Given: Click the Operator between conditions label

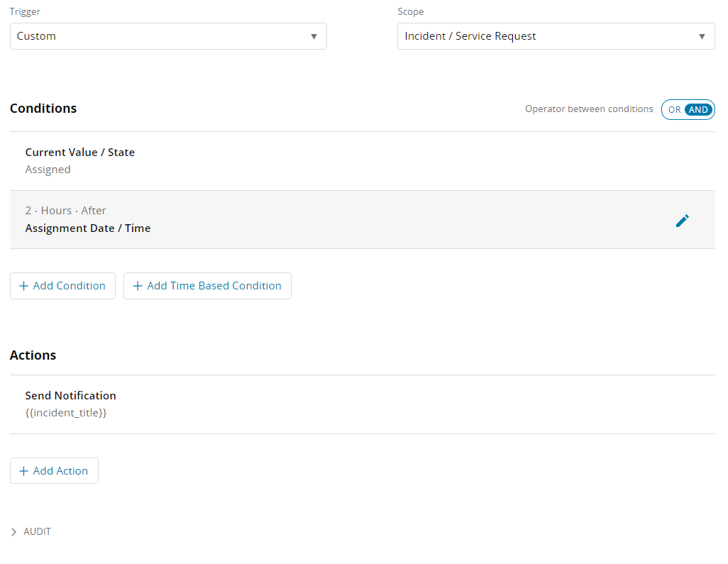Looking at the screenshot, I should tap(589, 109).
